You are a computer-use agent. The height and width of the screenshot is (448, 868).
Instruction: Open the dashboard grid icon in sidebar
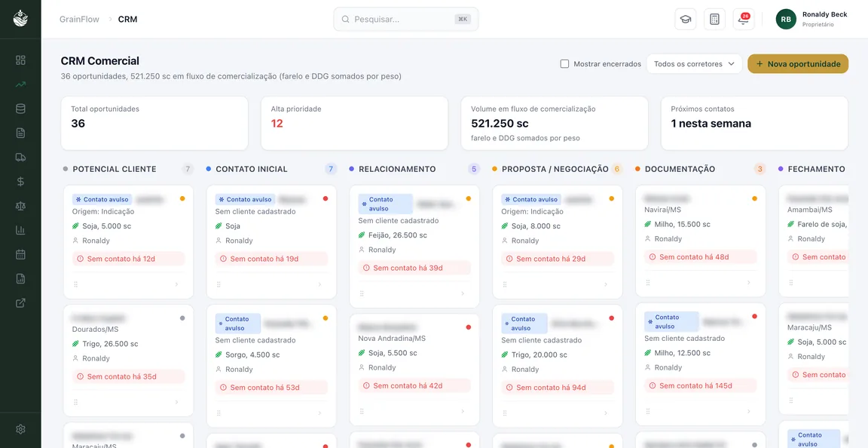[20, 60]
